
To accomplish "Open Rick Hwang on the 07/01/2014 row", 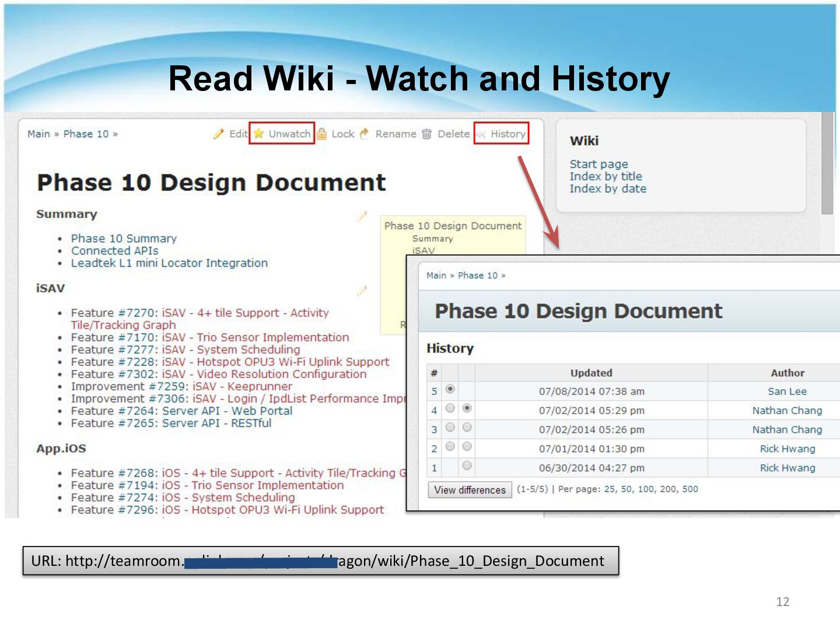I will [787, 449].
